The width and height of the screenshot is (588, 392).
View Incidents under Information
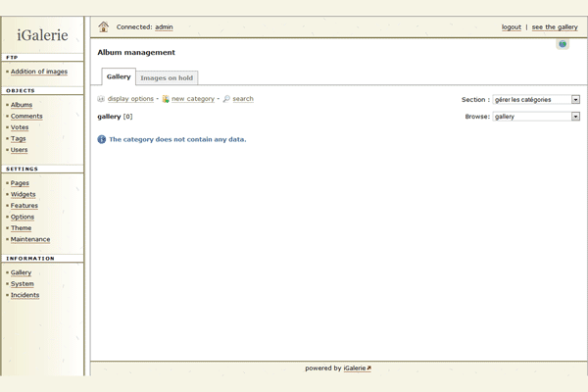click(x=25, y=295)
